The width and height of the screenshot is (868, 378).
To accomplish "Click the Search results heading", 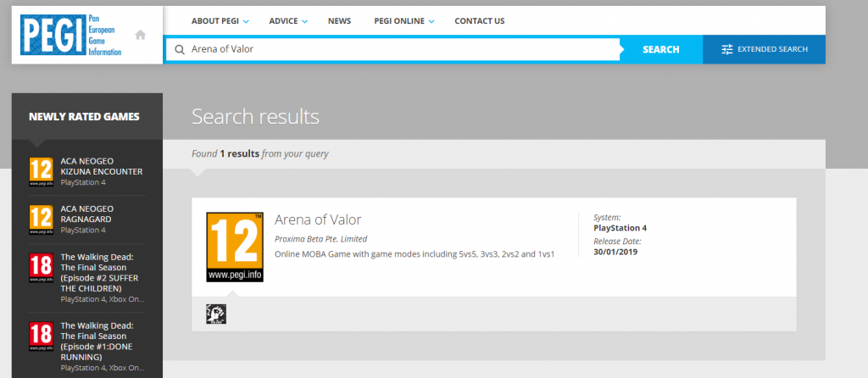I will tap(255, 117).
